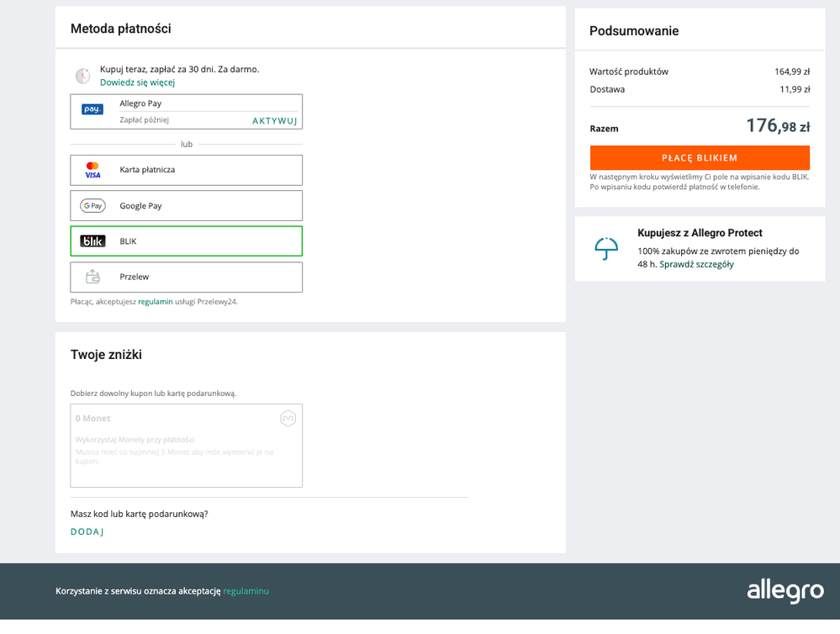Click the Przelew wallet transfer icon
Image resolution: width=840 pixels, height=634 pixels.
[x=92, y=277]
